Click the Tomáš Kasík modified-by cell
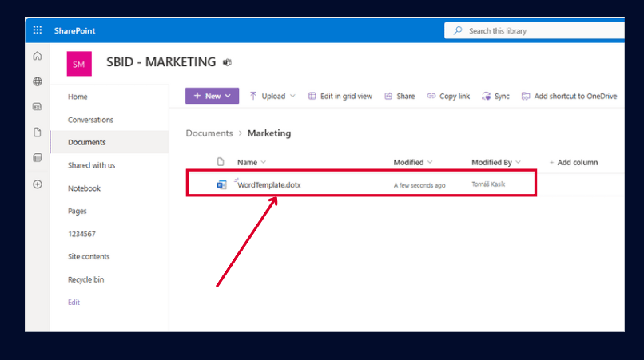This screenshot has width=644, height=360. (x=488, y=184)
